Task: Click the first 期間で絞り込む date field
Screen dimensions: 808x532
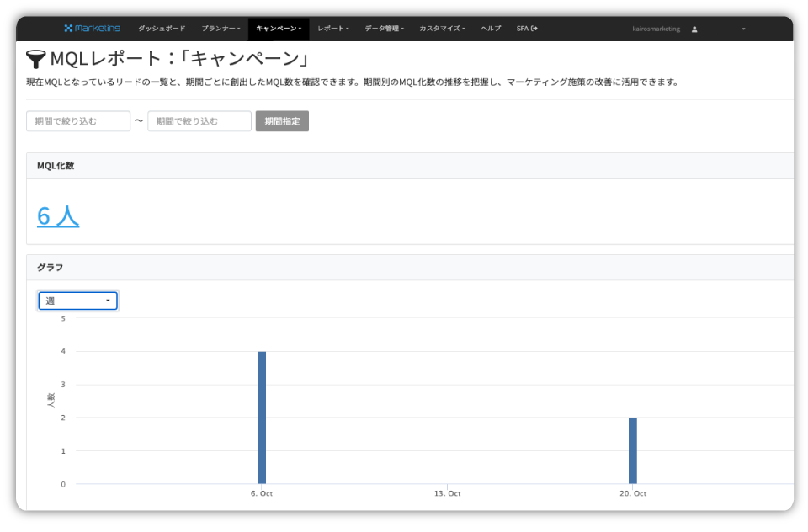Action: point(77,120)
